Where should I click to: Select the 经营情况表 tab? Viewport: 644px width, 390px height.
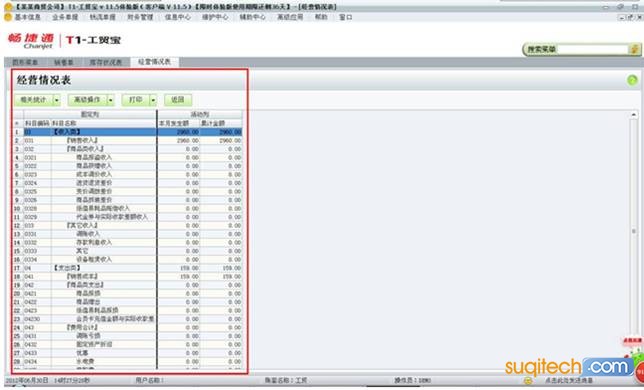tap(154, 62)
